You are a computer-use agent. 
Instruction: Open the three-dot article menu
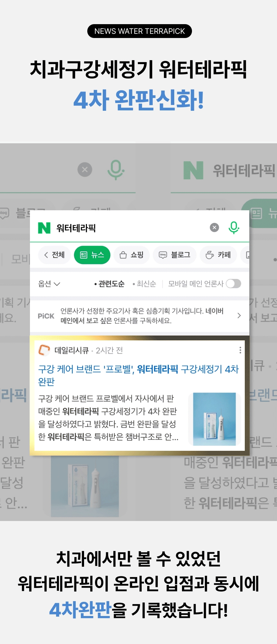[x=240, y=350]
